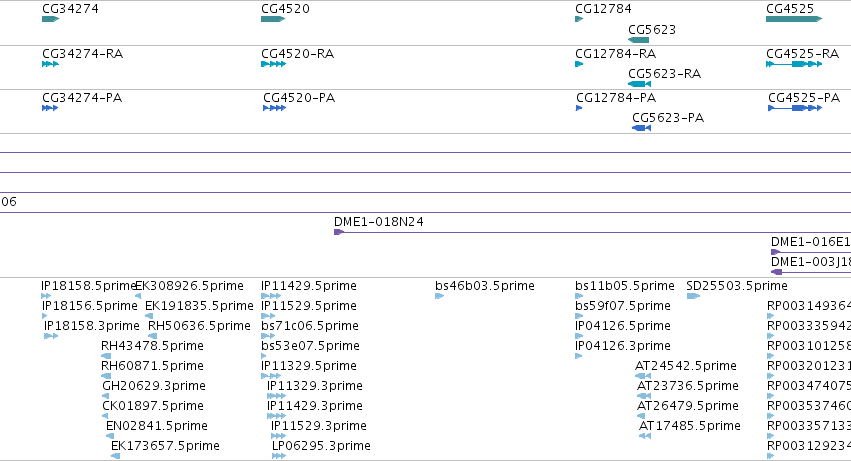The image size is (851, 461).
Task: Open the CG34274-RA transcript label
Action: pos(82,54)
